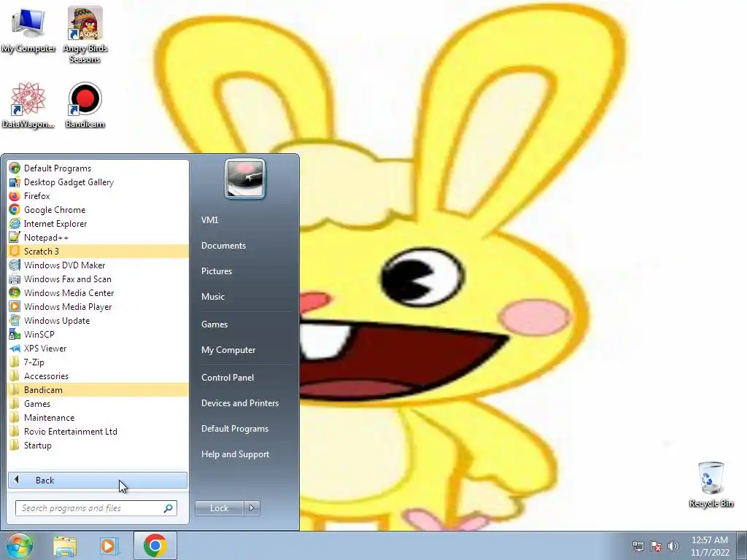The image size is (747, 560).
Task: Expand the Accessories folder
Action: click(98, 376)
